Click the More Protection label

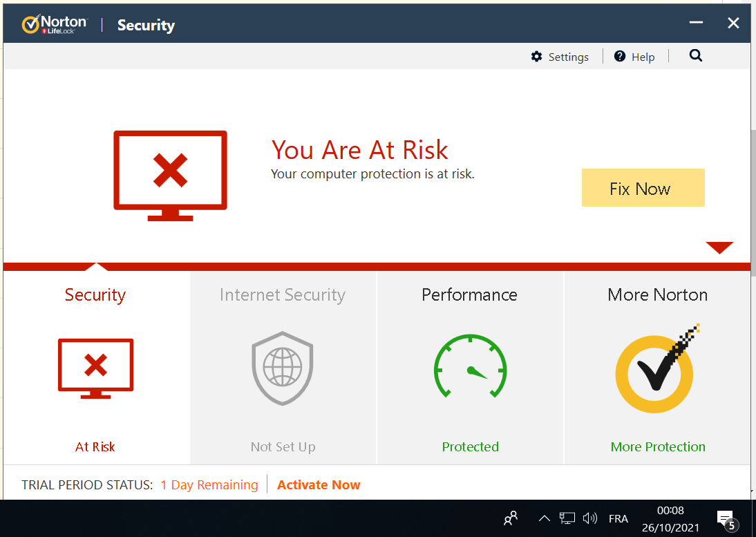tap(658, 447)
